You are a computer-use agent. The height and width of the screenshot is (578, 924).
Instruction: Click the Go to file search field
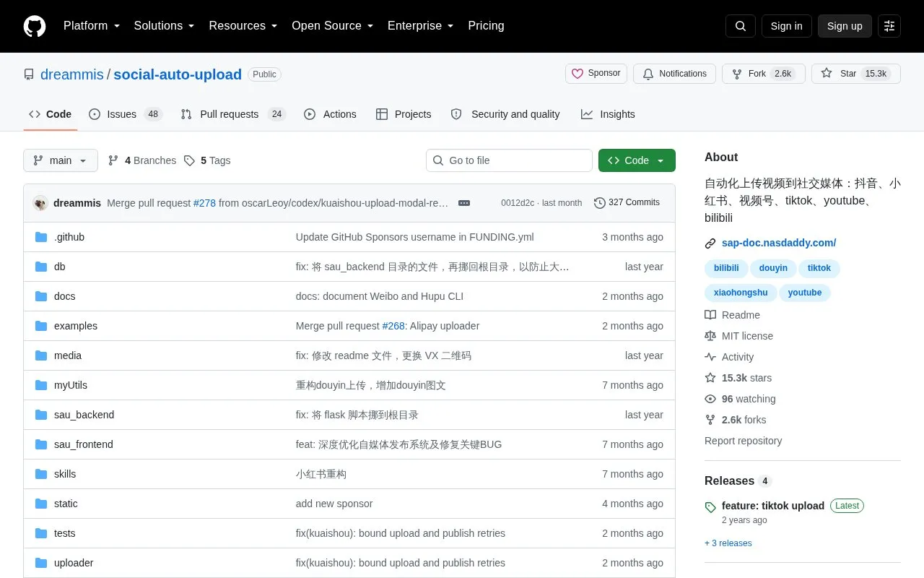point(509,160)
